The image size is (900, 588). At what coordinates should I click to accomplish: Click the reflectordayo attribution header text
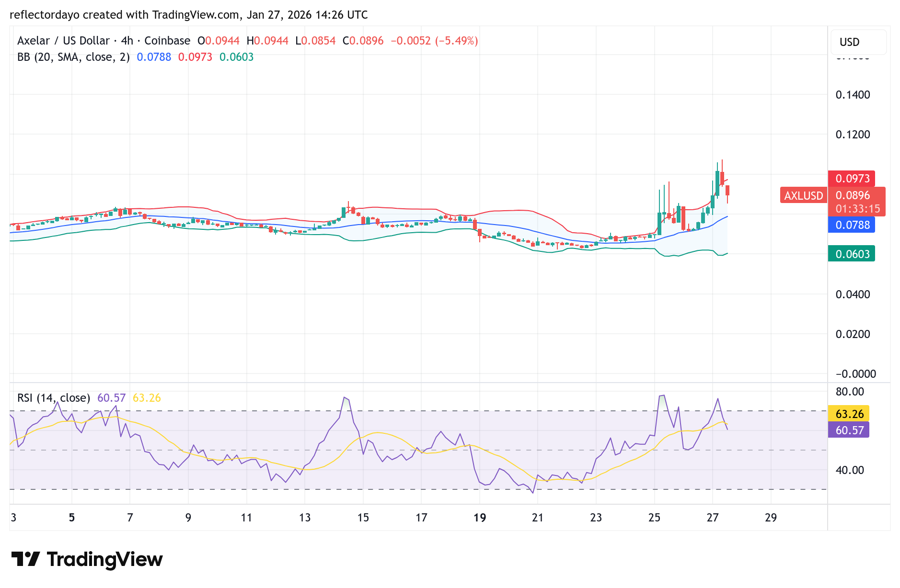coord(189,15)
